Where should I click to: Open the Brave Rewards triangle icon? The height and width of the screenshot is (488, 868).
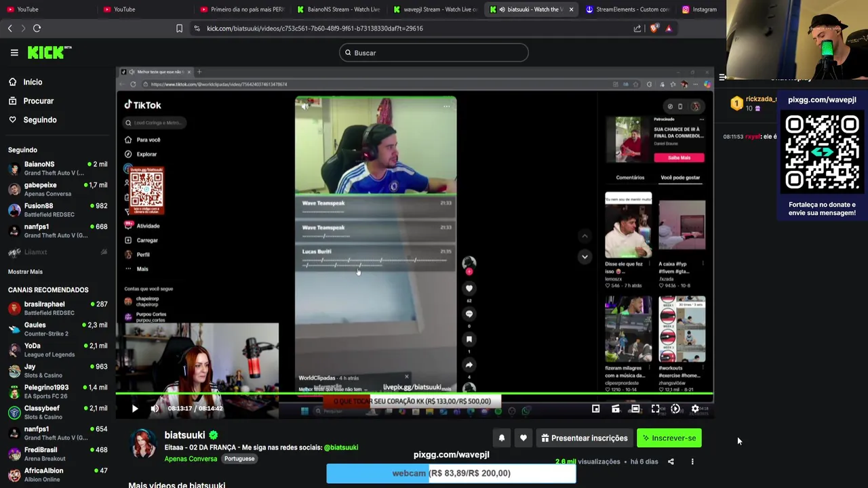(x=669, y=28)
